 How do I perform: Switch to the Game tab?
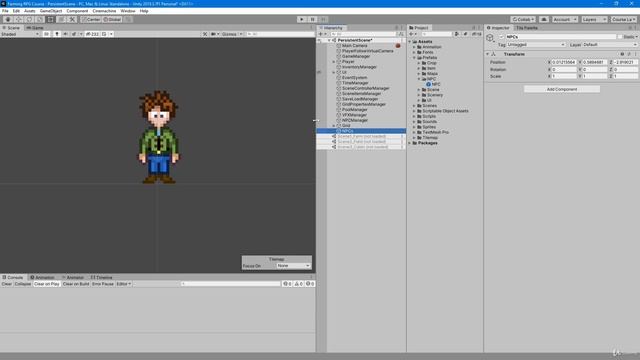tap(35, 28)
